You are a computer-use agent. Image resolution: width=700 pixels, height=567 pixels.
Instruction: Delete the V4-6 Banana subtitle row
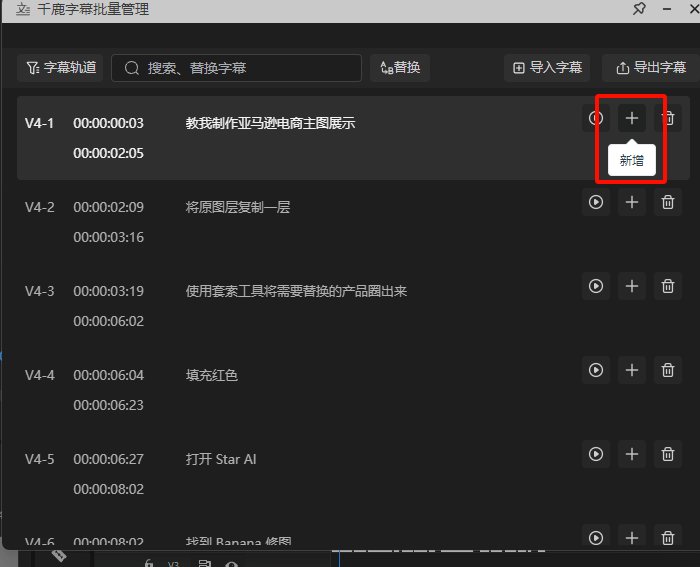pyautogui.click(x=668, y=537)
